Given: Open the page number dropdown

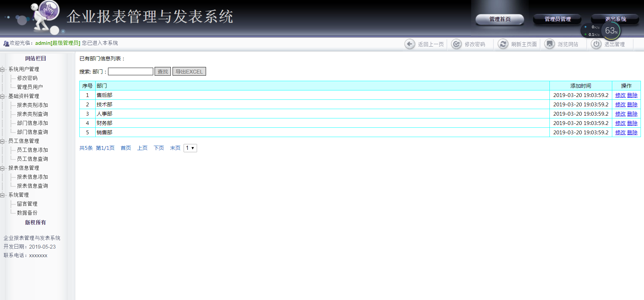Looking at the screenshot, I should [x=190, y=148].
